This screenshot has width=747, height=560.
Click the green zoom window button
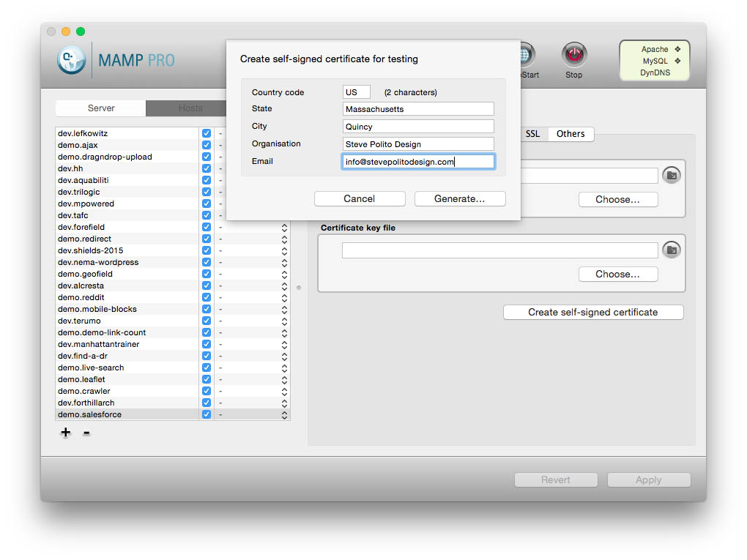(81, 31)
